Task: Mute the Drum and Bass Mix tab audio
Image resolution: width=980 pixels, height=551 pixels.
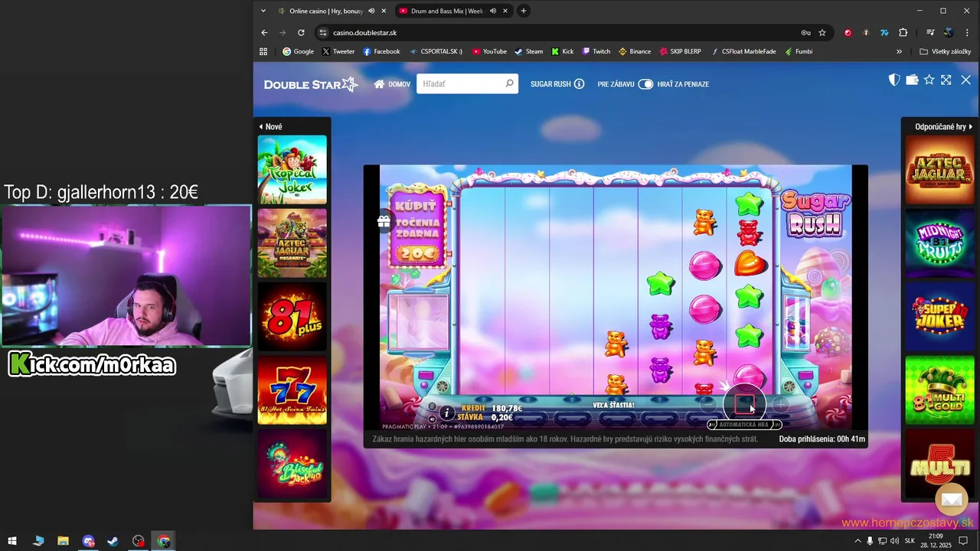Action: 493,11
